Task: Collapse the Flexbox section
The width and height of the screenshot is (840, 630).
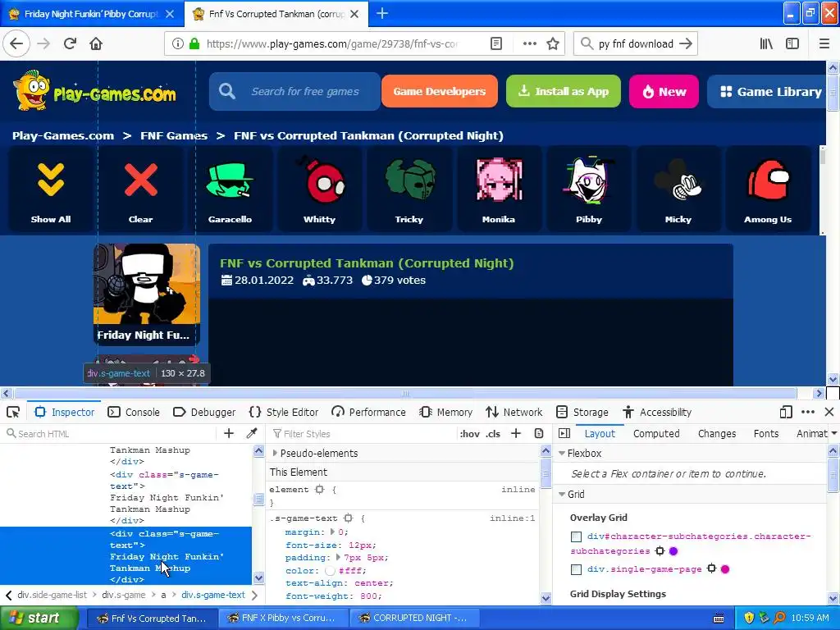Action: click(562, 453)
